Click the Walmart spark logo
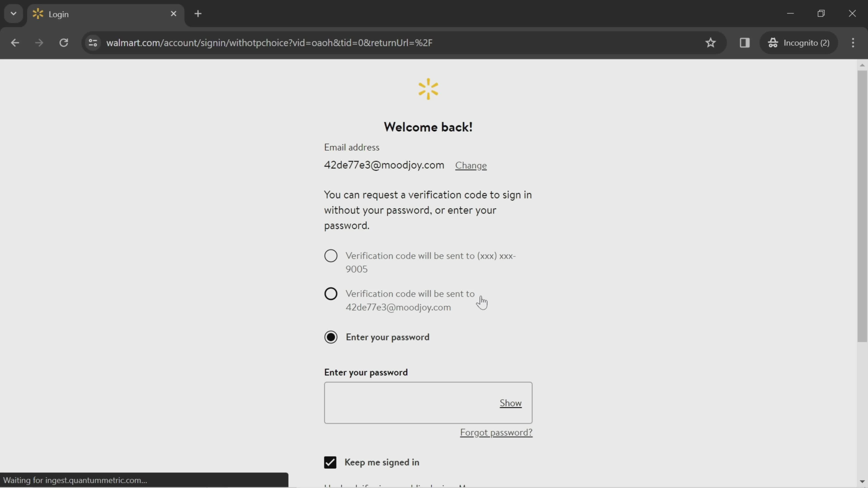Viewport: 868px width, 488px height. 428,89
